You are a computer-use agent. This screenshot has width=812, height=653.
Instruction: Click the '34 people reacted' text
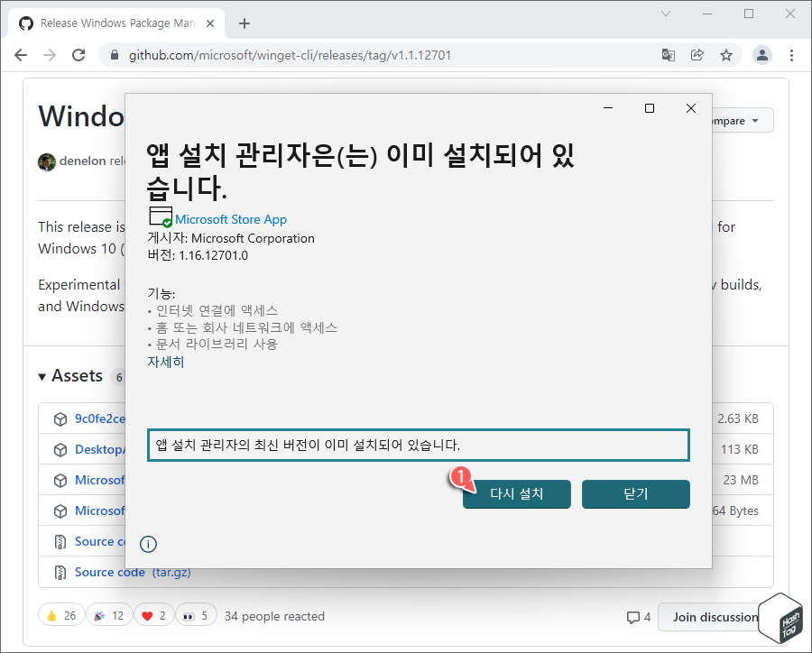point(274,616)
